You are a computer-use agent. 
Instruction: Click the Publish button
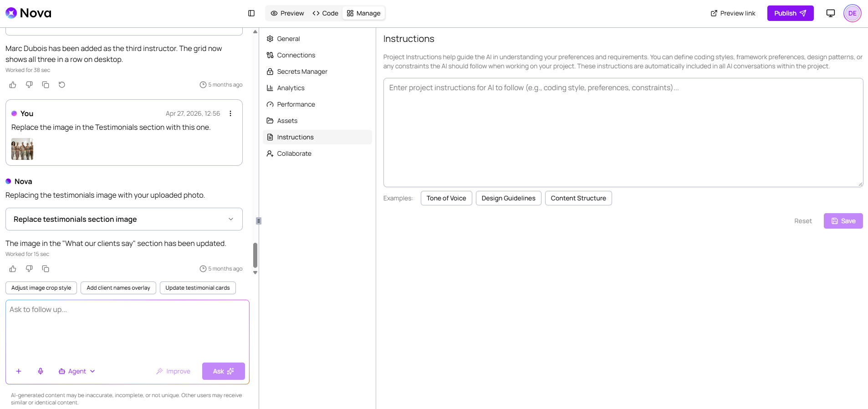790,13
